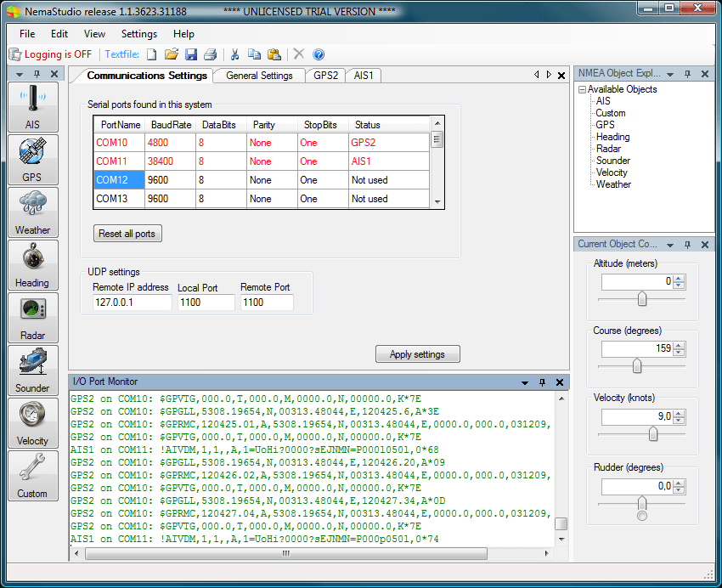Viewport: 722px width, 588px height.
Task: Click the Remote IP address field
Action: click(x=133, y=302)
